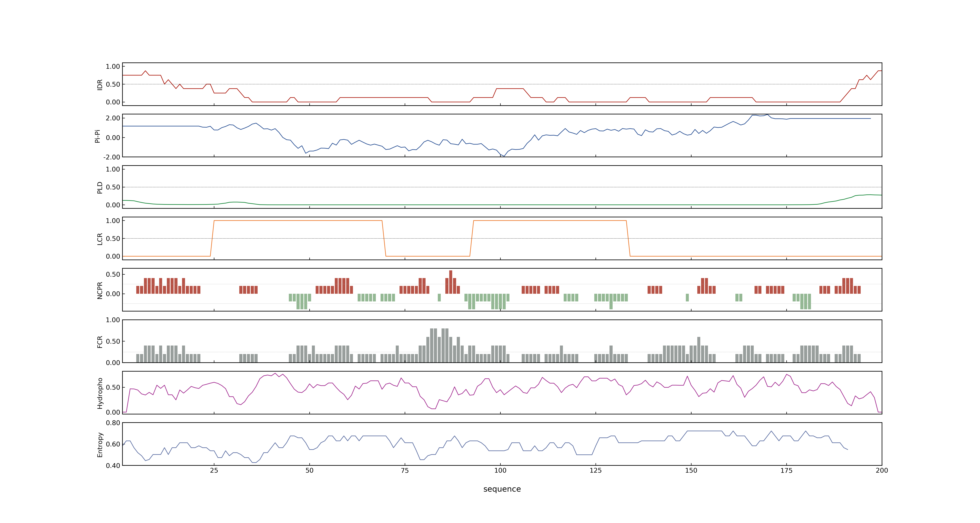Click the 0.50 tick on NCPR axis
The width and height of the screenshot is (980, 523).
pyautogui.click(x=113, y=274)
